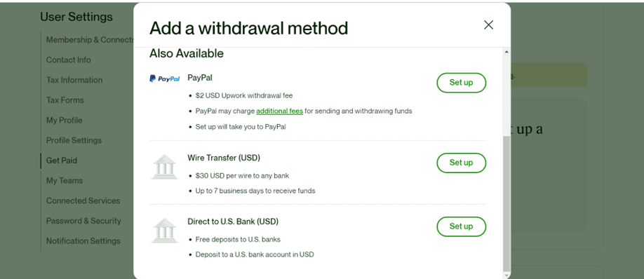Click the dialog vertical scrollbar thumb
The width and height of the screenshot is (644, 279).
tap(507, 203)
